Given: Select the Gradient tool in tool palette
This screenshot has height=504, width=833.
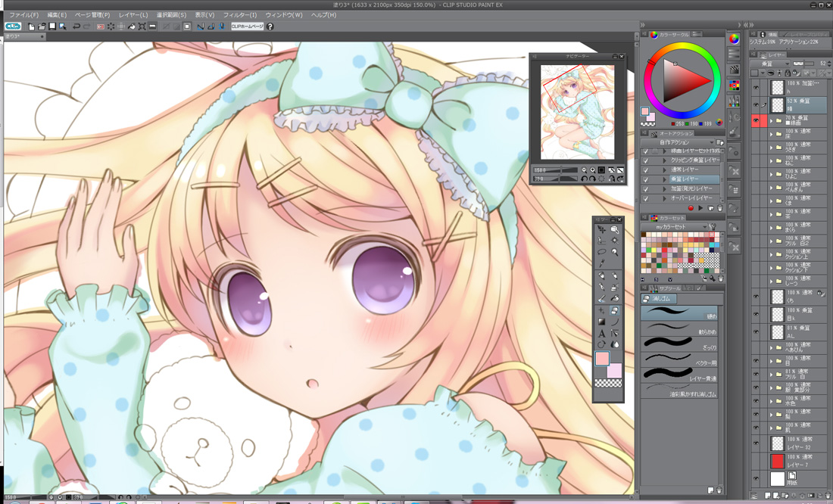Looking at the screenshot, I should pyautogui.click(x=601, y=322).
